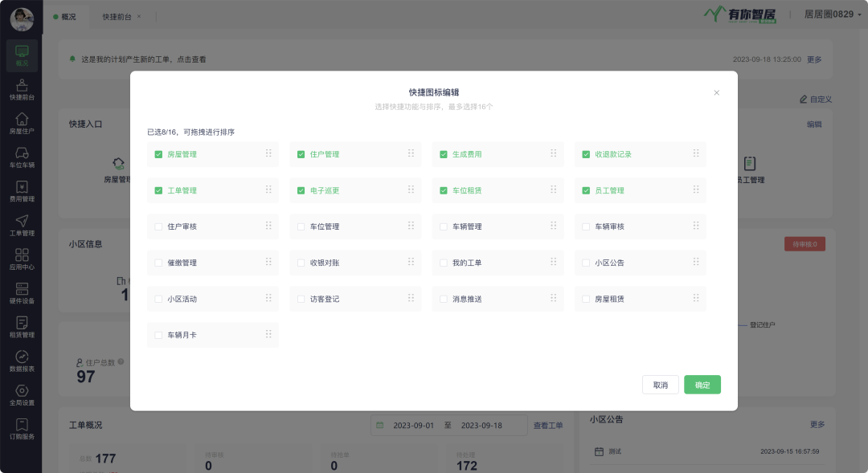The width and height of the screenshot is (868, 473).
Task: Click the 取消 button
Action: [660, 385]
